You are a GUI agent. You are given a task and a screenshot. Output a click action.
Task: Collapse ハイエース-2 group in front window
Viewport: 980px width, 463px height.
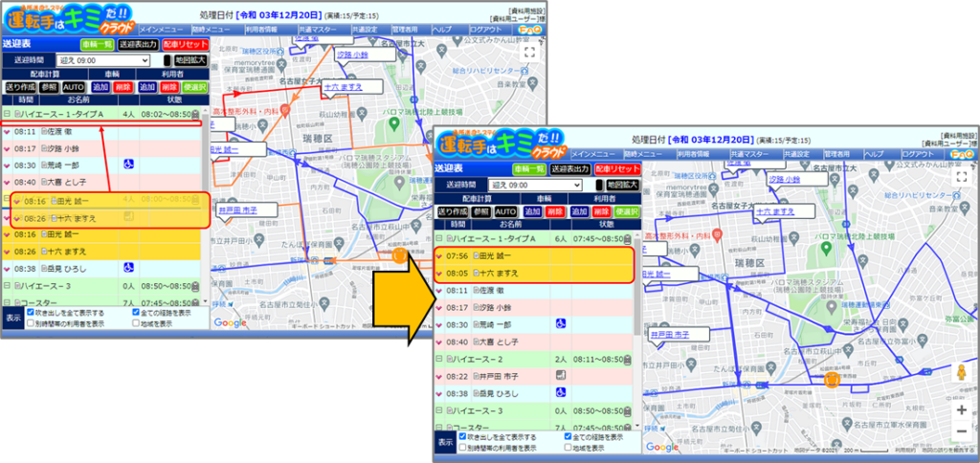[x=439, y=359]
